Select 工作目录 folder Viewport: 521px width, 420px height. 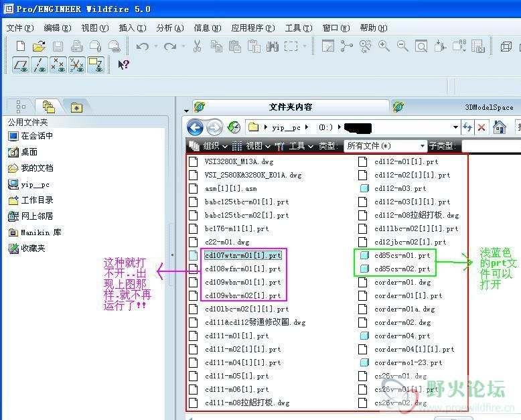pyautogui.click(x=31, y=200)
